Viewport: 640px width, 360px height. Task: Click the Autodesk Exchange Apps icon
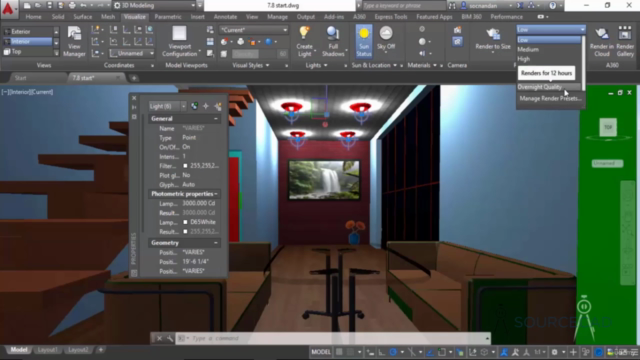(520, 5)
